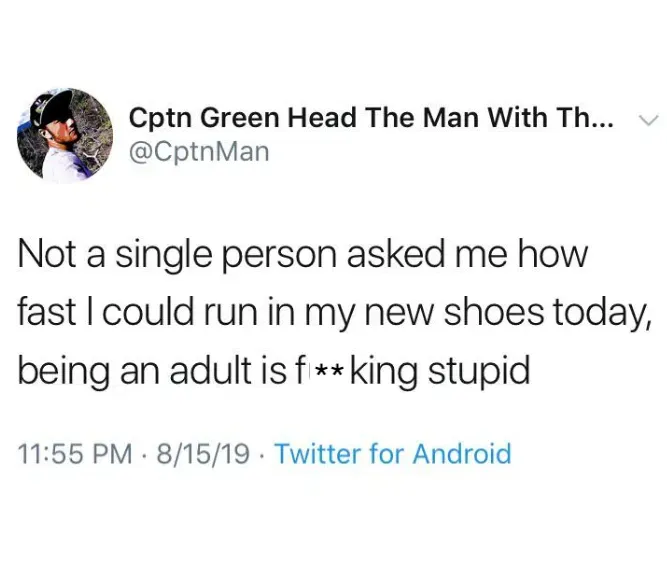
Task: Click the word "Not" starting the tweet
Action: point(45,255)
